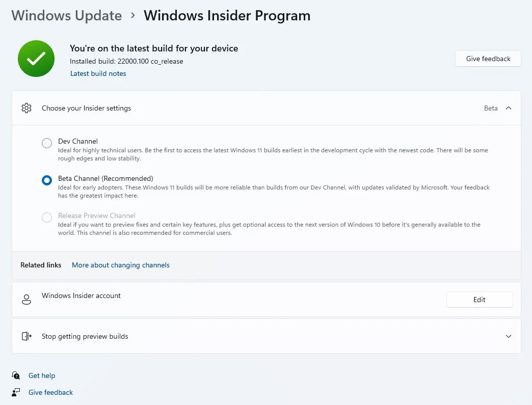The image size is (532, 405).
Task: Open the Latest build notes link
Action: tap(98, 73)
